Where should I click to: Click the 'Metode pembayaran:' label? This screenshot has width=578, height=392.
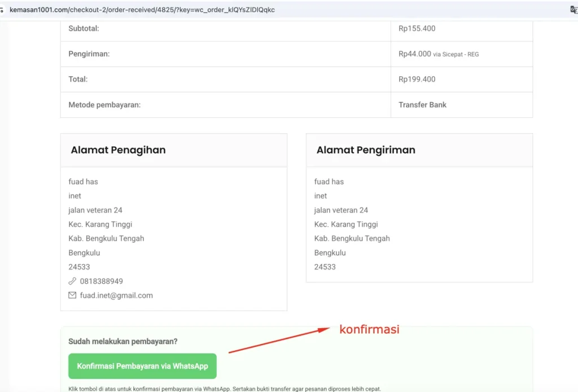tap(104, 105)
